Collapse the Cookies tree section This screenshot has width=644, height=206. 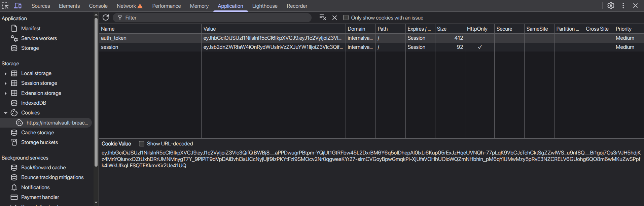coord(5,113)
